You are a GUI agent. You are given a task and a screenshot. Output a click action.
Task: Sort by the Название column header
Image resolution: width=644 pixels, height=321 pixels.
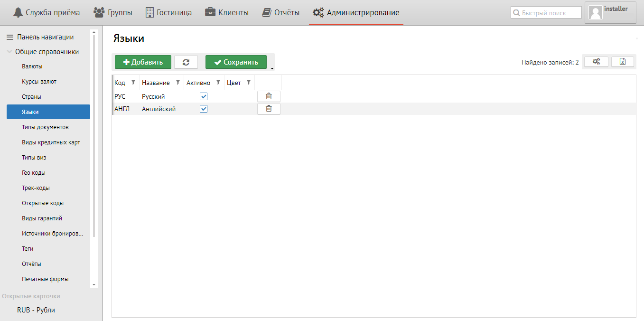(156, 83)
